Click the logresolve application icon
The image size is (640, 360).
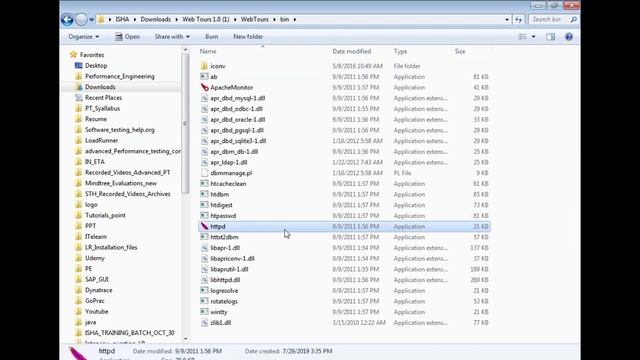(x=204, y=290)
